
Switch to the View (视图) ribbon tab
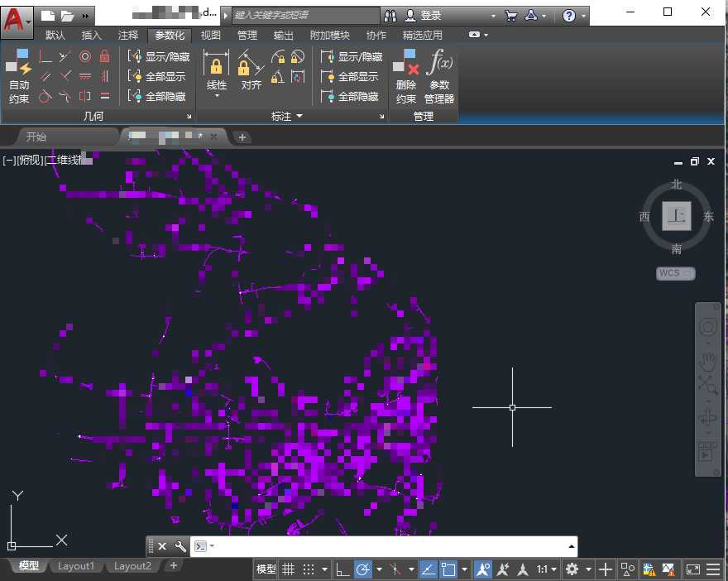point(210,35)
